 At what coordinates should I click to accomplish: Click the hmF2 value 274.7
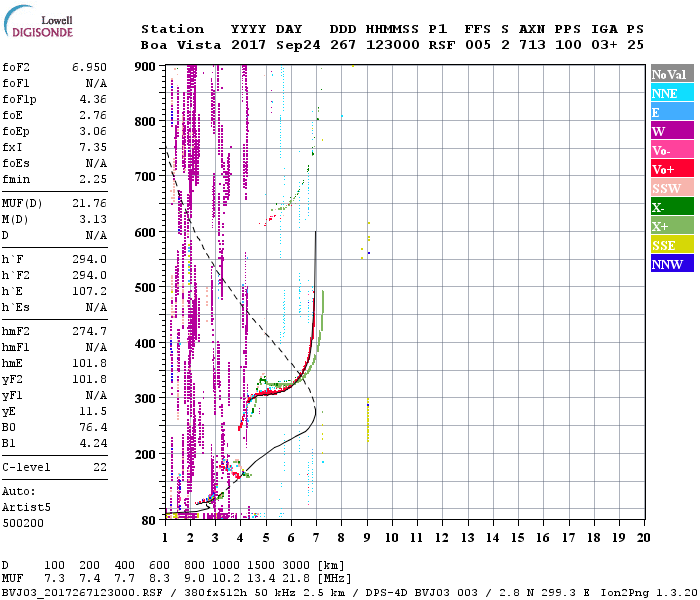tap(90, 331)
